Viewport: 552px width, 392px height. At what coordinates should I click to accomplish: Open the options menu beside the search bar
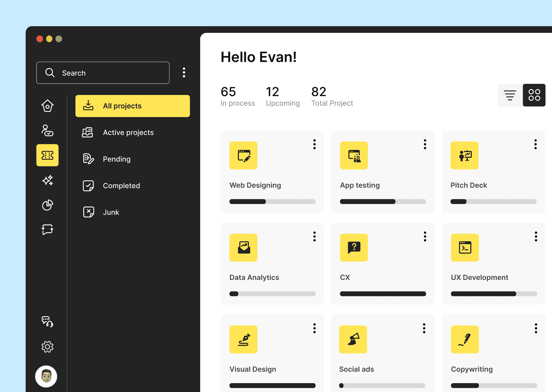pyautogui.click(x=184, y=72)
